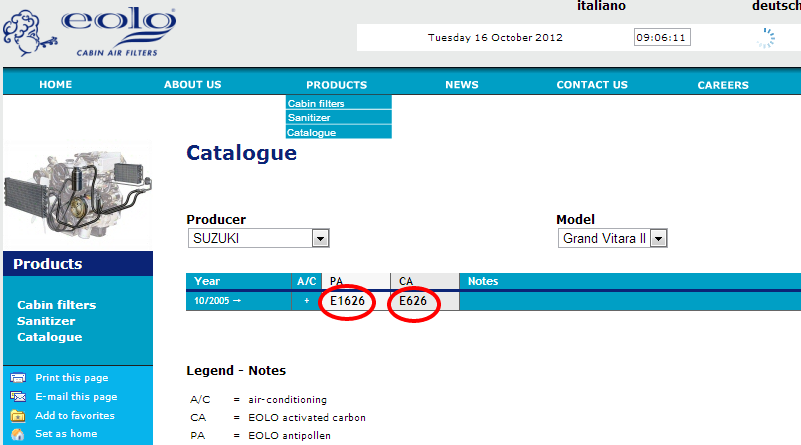Viewport: 801px width, 445px height.
Task: Click the house icon for Set as home
Action: coord(18,434)
